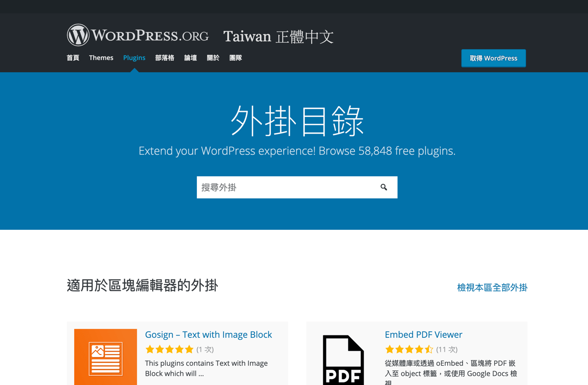
Task: Click the Browse 58,848 free plugins text
Action: 387,151
